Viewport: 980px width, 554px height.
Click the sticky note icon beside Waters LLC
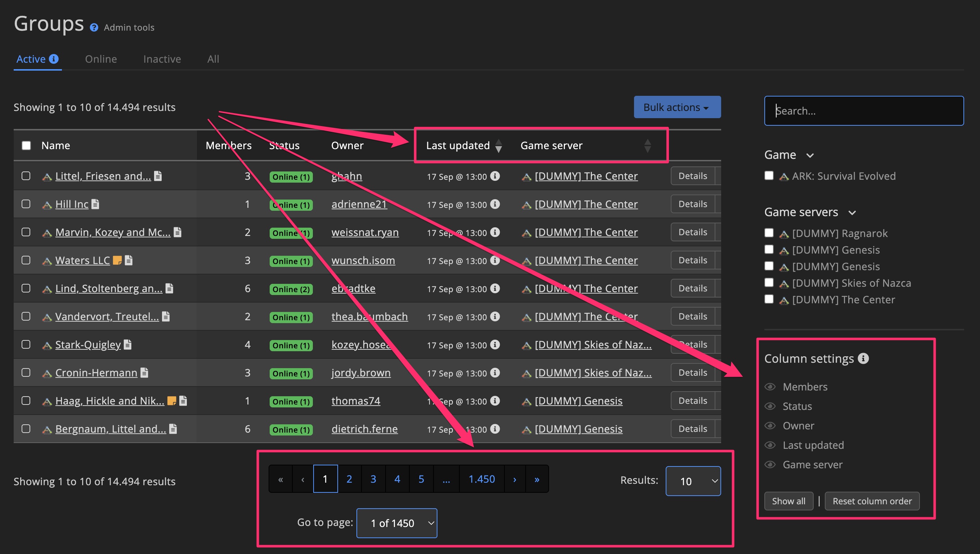[118, 260]
